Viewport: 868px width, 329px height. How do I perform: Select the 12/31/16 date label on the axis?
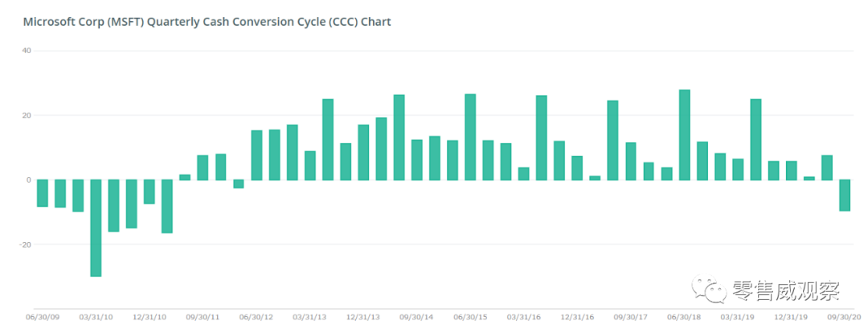(577, 317)
